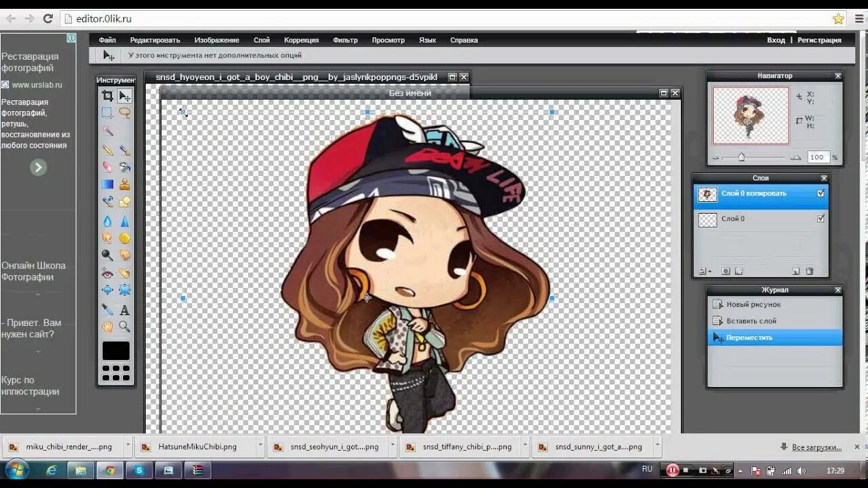Image resolution: width=868 pixels, height=488 pixels.
Task: Select the Smudge finger tool
Action: click(107, 238)
